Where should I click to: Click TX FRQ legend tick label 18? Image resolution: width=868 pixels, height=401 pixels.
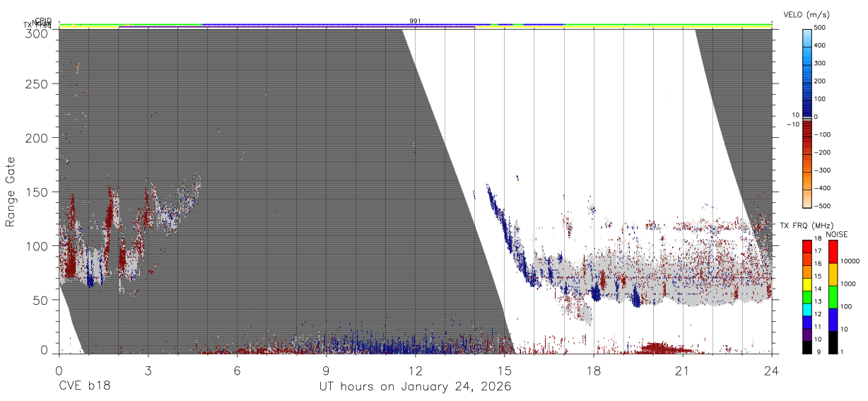[x=818, y=240]
